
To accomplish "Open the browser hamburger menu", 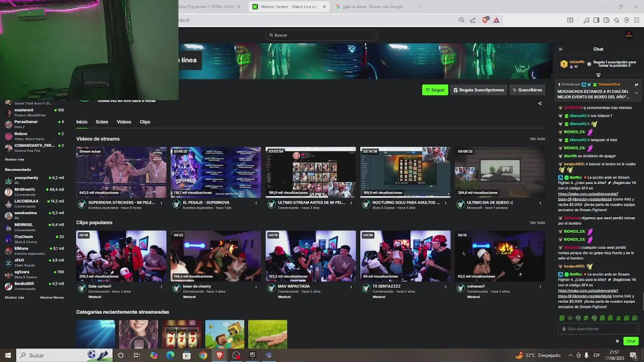I will (637, 20).
